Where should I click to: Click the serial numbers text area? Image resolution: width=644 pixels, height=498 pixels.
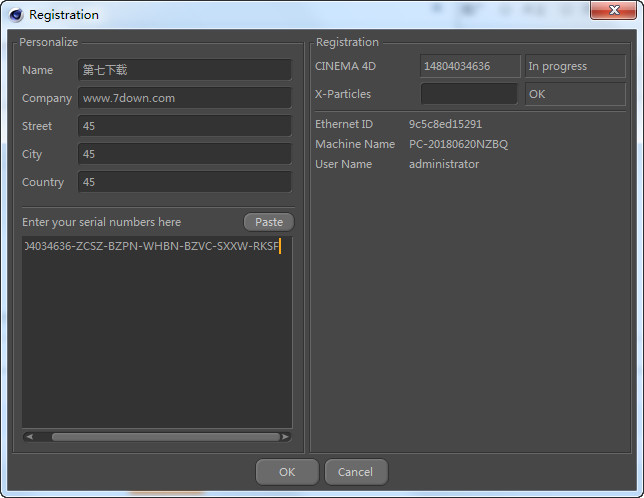point(157,332)
